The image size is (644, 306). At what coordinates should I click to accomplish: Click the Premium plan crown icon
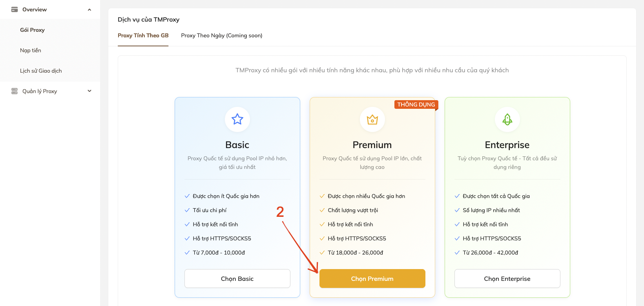(x=372, y=119)
